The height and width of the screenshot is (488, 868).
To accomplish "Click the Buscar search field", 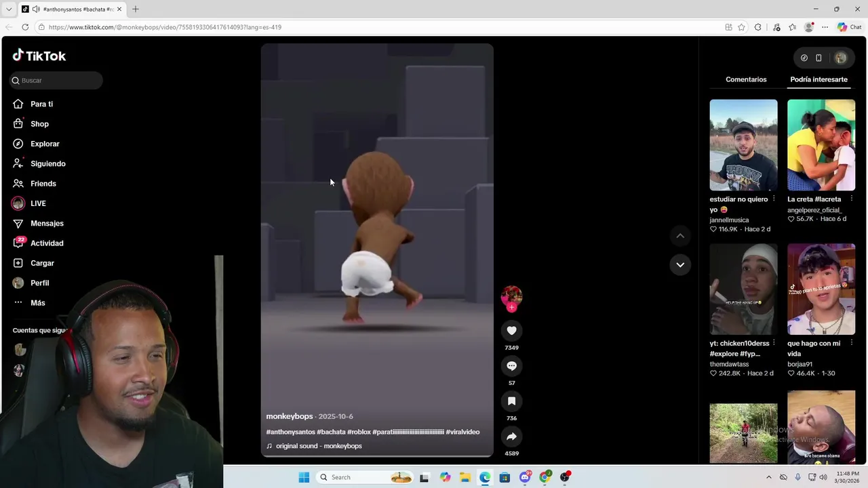I will tap(56, 80).
